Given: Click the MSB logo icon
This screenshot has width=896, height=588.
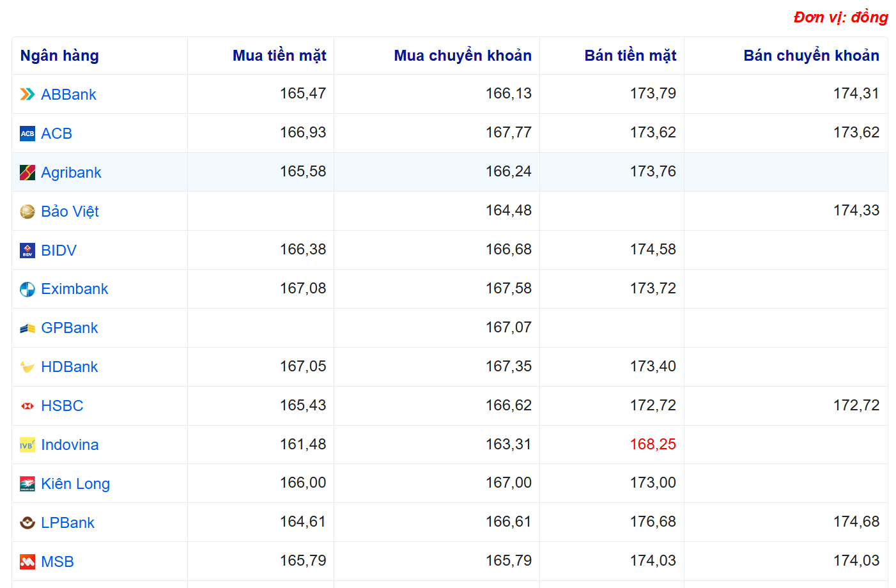Looking at the screenshot, I should click(27, 562).
